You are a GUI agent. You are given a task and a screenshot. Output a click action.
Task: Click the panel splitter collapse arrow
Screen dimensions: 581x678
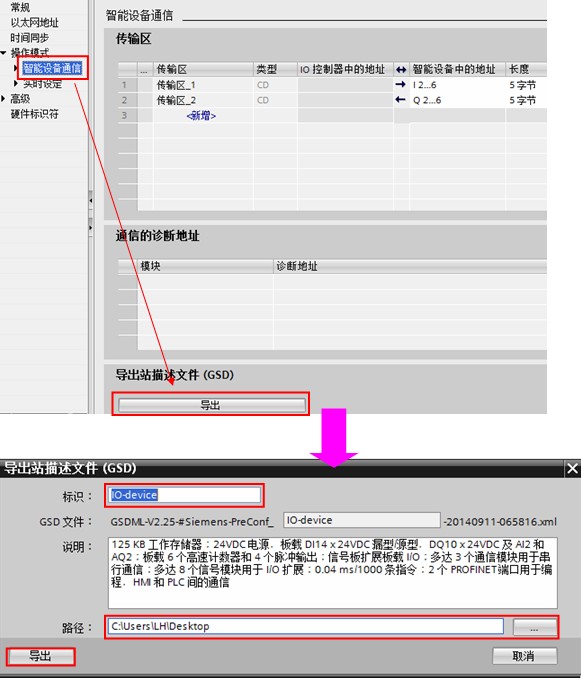90,201
